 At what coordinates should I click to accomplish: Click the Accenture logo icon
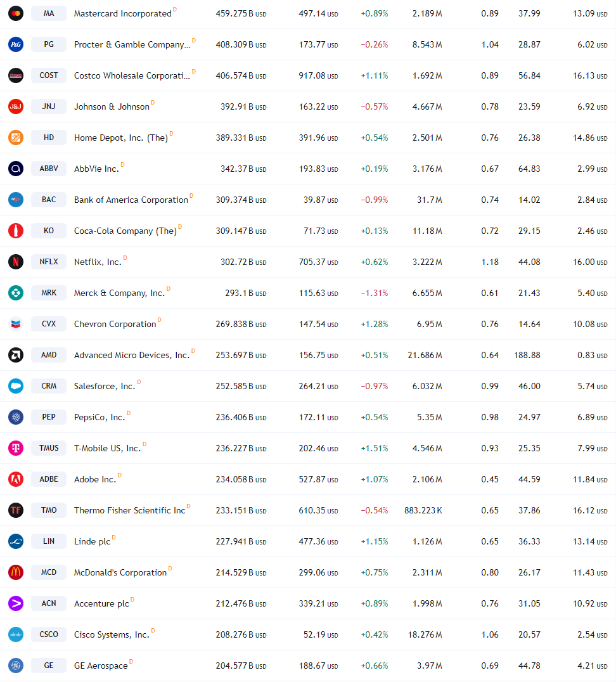click(16, 603)
